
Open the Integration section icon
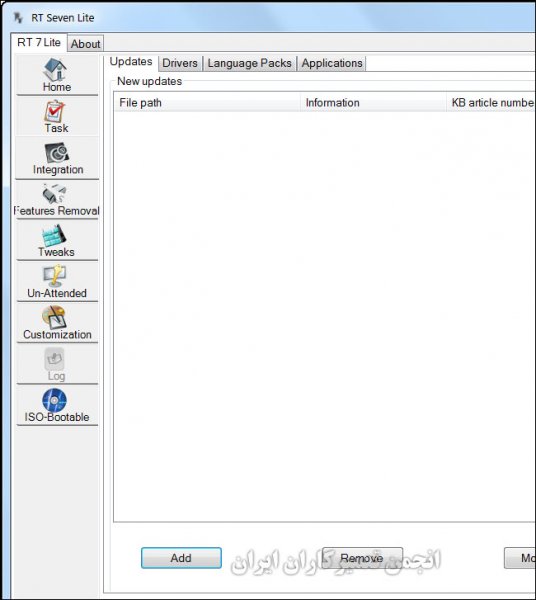pyautogui.click(x=57, y=153)
